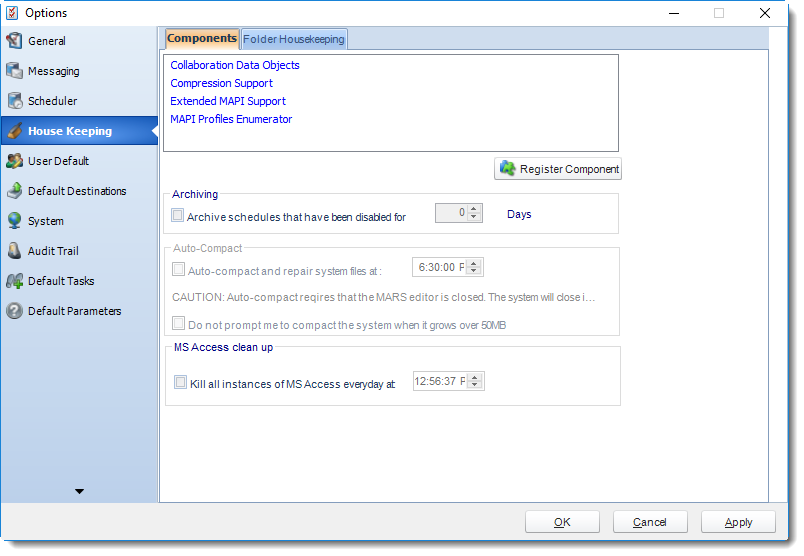Click the Default Destinations icon
Screen dimensions: 804x556
coord(14,191)
